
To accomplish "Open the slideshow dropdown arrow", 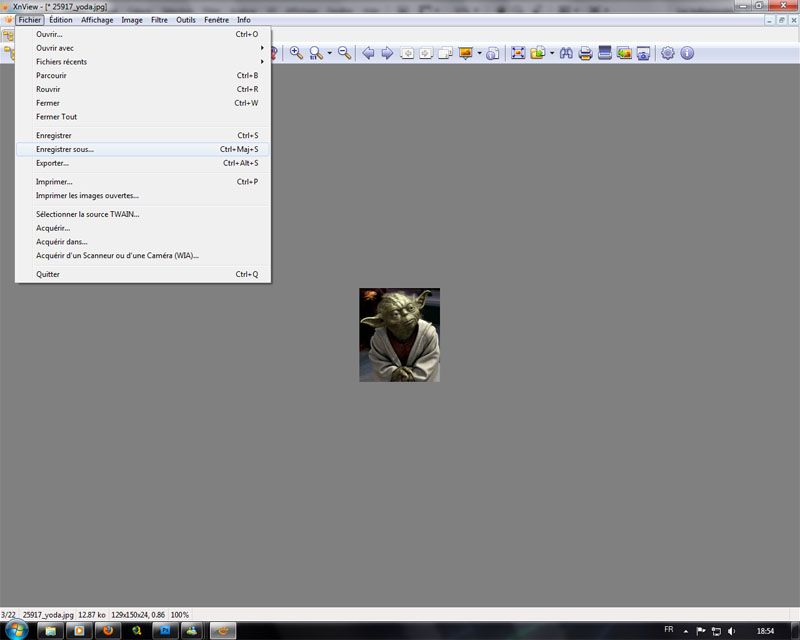I will (479, 53).
